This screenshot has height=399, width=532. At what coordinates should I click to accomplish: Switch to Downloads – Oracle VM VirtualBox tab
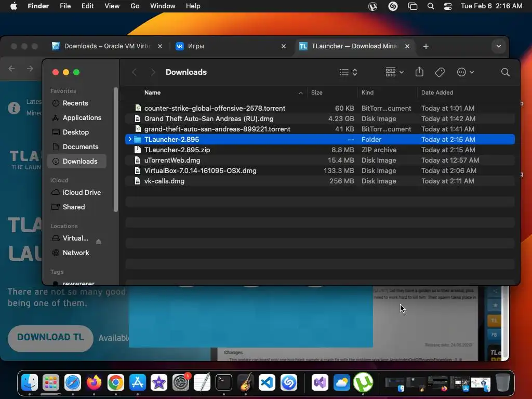(107, 46)
